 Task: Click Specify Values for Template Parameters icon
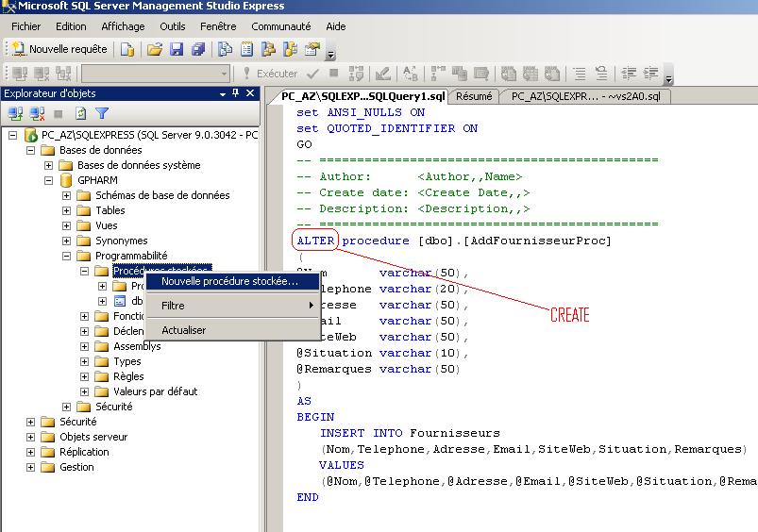(411, 74)
